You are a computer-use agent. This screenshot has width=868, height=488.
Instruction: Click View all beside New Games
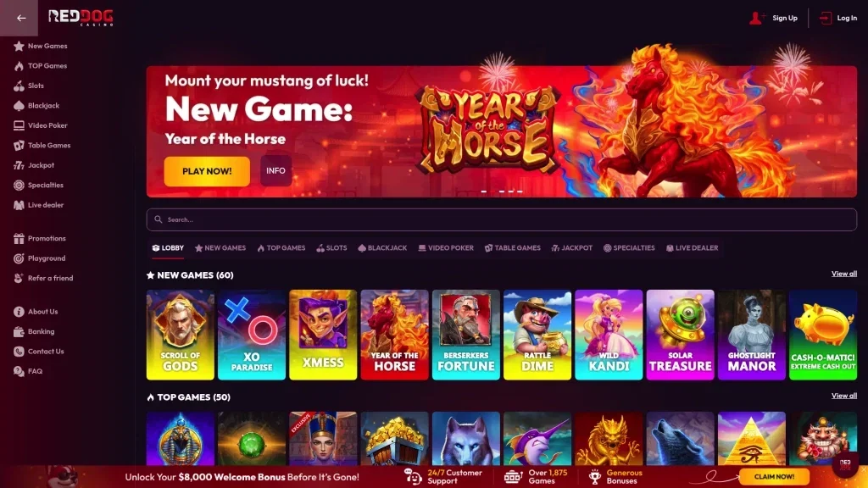843,274
